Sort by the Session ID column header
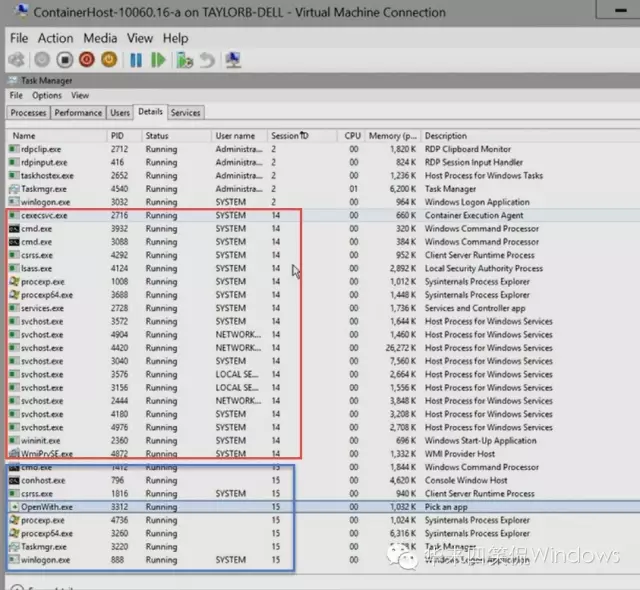 (x=302, y=136)
